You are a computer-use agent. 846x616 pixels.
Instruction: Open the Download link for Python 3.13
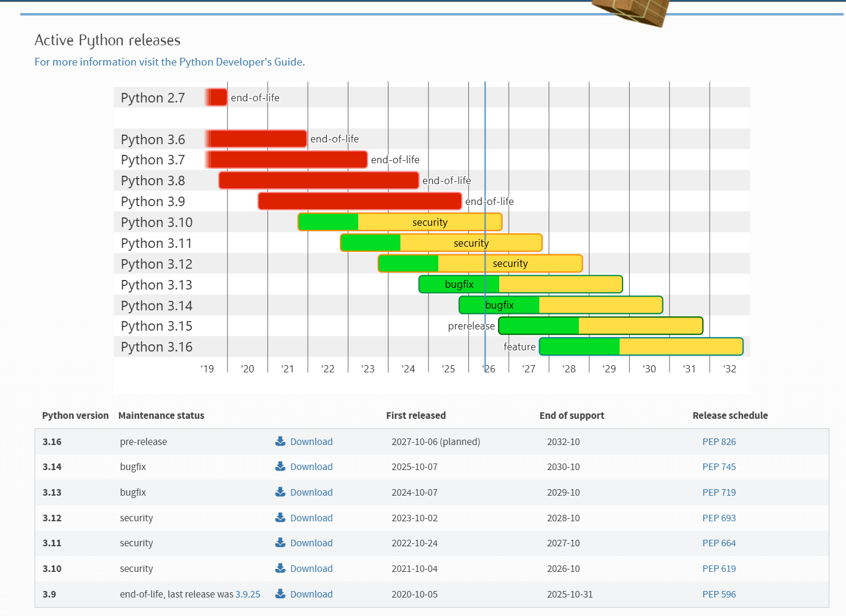click(x=311, y=492)
